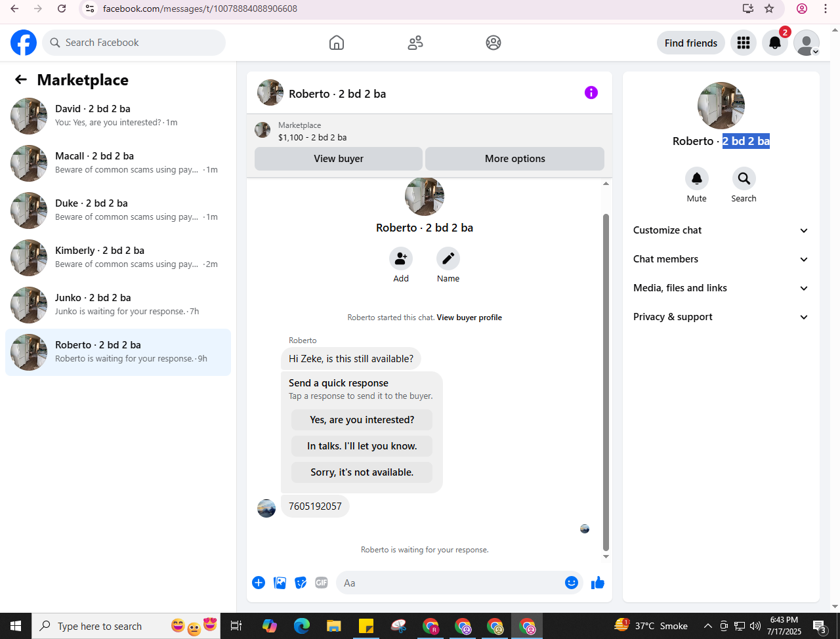Open Macall's 2 bd 2 ba conversation
This screenshot has width=840, height=639.
[118, 163]
